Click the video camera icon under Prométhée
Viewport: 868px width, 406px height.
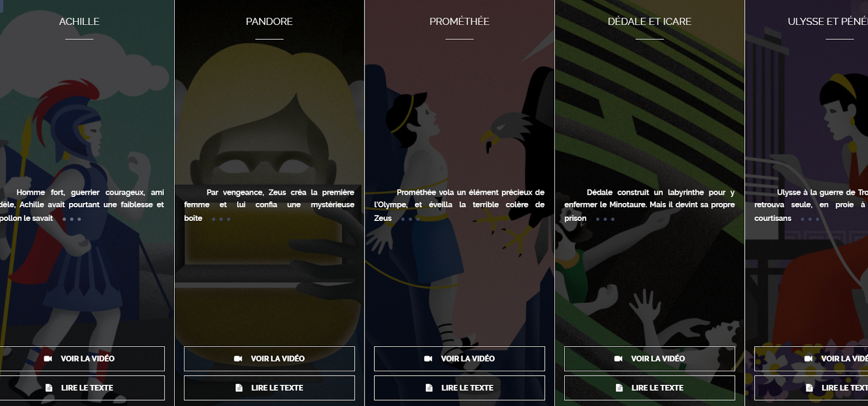pyautogui.click(x=428, y=359)
